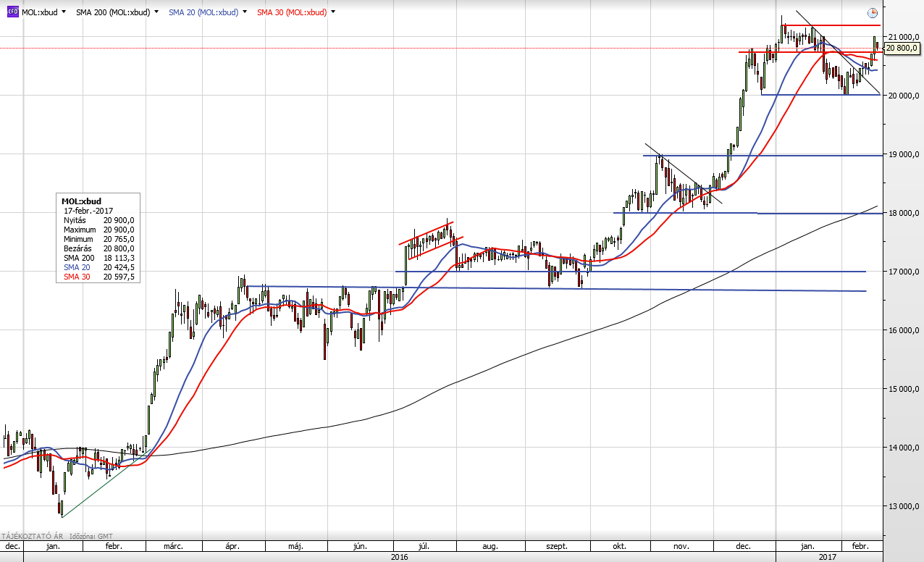The height and width of the screenshot is (562, 924).
Task: Click the 16 000,0 price axis label
Action: pyautogui.click(x=903, y=330)
